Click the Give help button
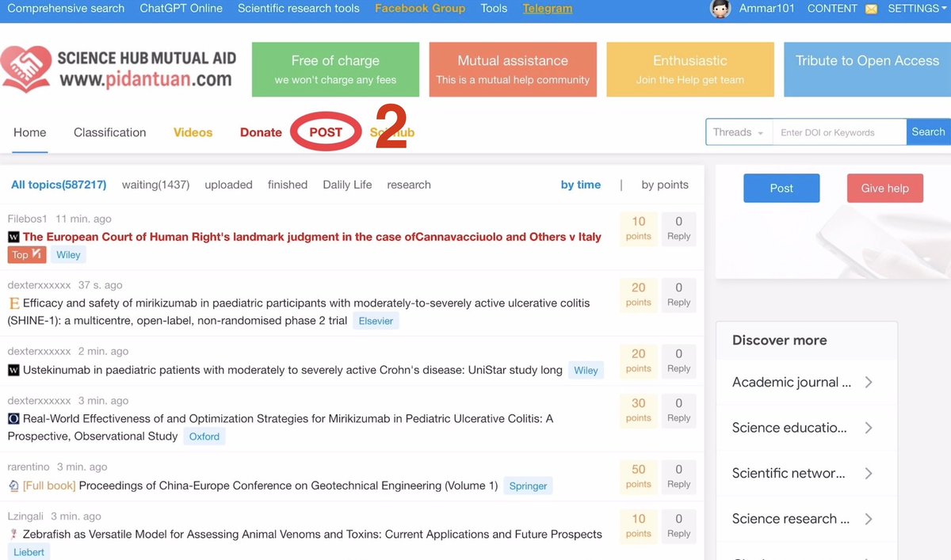951x560 pixels. tap(885, 189)
